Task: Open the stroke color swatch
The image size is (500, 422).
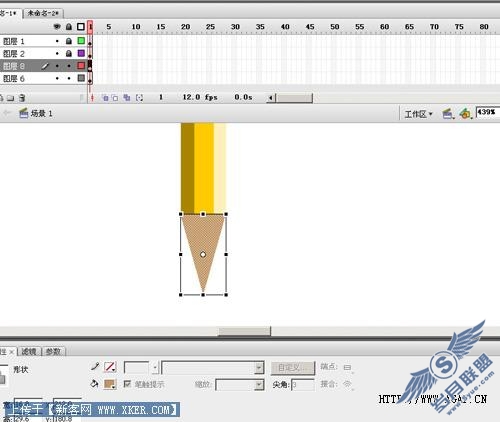Action: point(110,367)
